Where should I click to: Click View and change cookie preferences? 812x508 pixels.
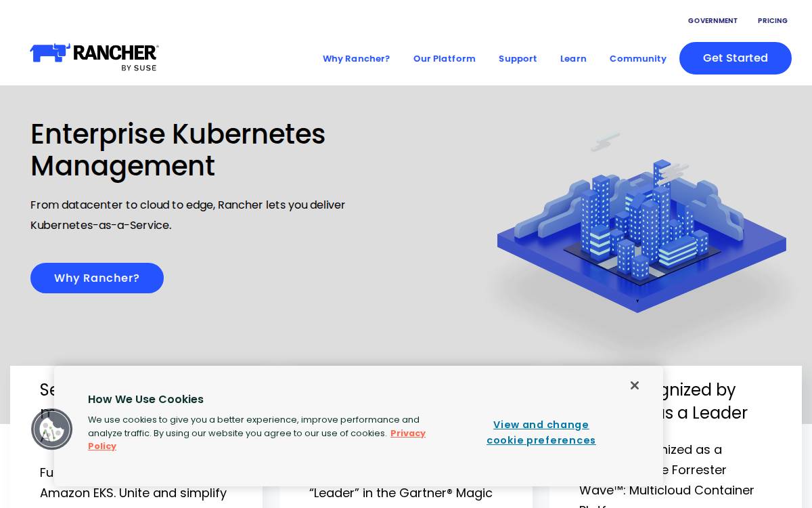[541, 432]
